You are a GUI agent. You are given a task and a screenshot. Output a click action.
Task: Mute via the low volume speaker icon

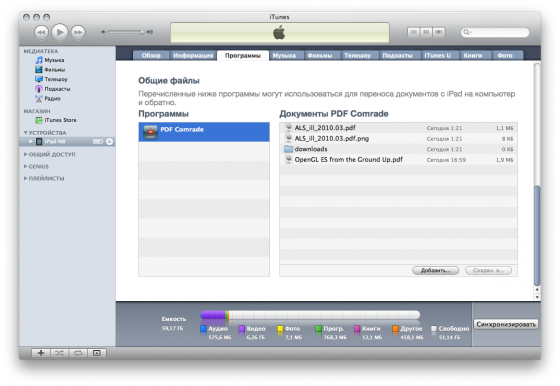pos(103,32)
